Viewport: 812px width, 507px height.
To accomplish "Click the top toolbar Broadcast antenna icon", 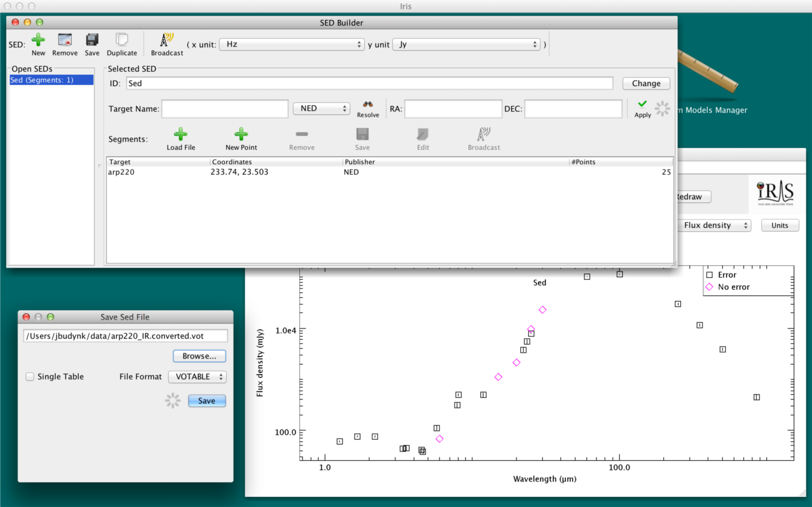I will coord(167,40).
